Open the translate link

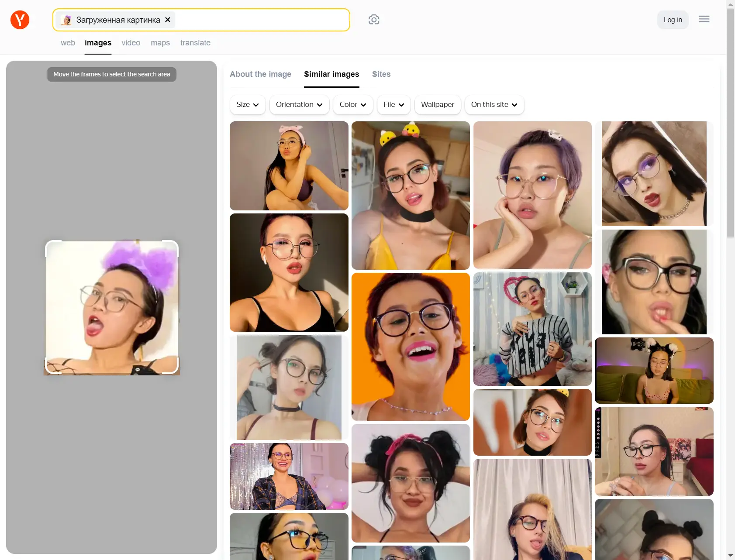pyautogui.click(x=195, y=43)
